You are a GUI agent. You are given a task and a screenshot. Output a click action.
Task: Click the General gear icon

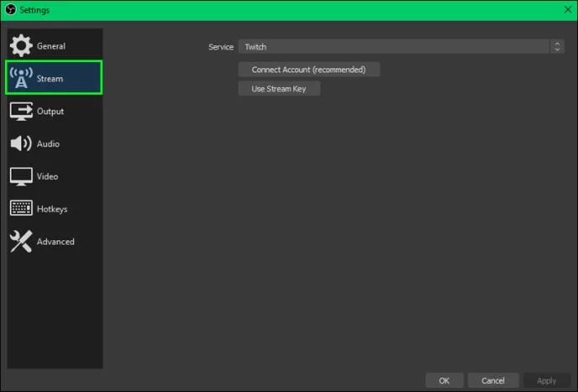pos(21,46)
